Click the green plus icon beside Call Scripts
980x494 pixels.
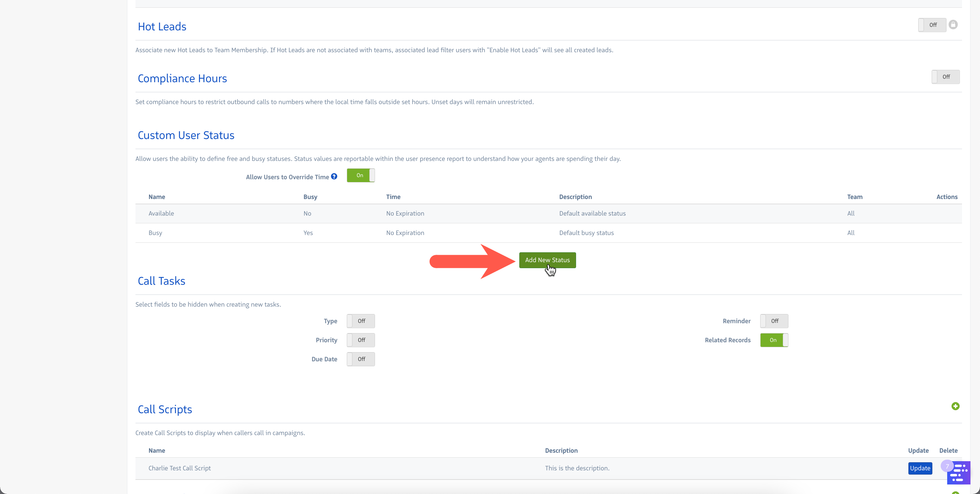[x=955, y=406]
